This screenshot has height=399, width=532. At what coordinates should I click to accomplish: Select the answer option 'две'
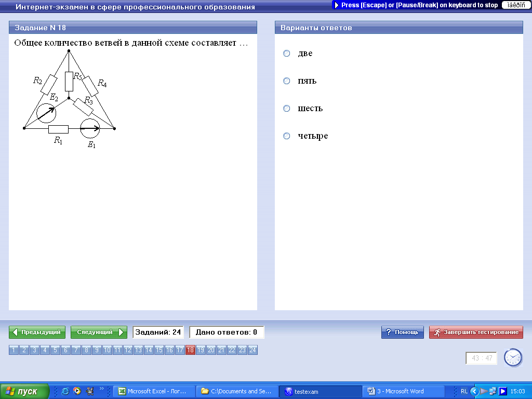pos(287,54)
